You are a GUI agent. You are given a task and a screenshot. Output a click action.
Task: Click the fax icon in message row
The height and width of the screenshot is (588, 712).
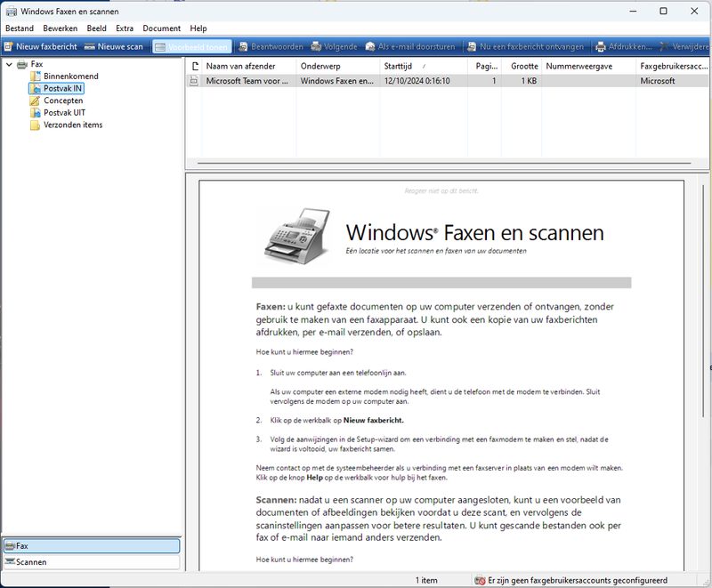click(x=194, y=81)
